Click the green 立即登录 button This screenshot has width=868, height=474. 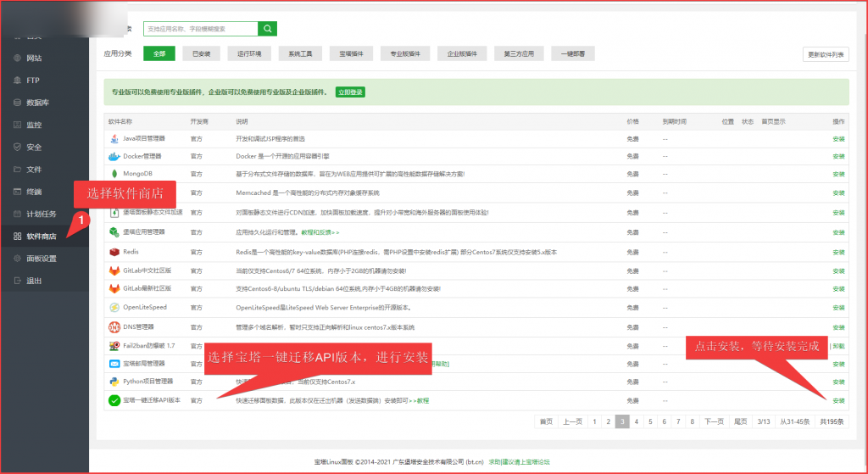coord(350,92)
